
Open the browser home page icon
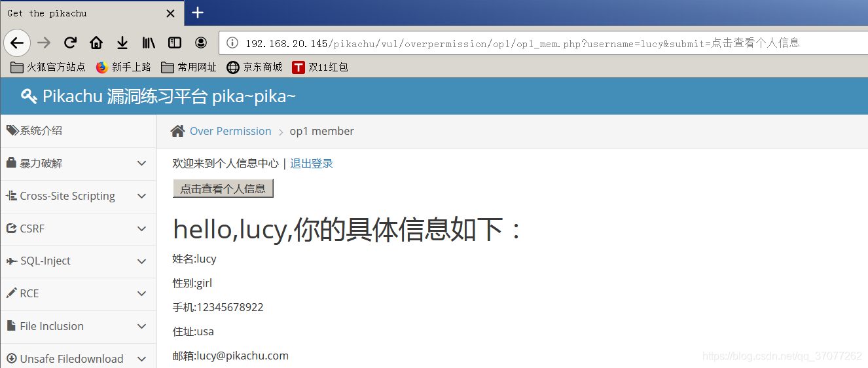coord(96,43)
